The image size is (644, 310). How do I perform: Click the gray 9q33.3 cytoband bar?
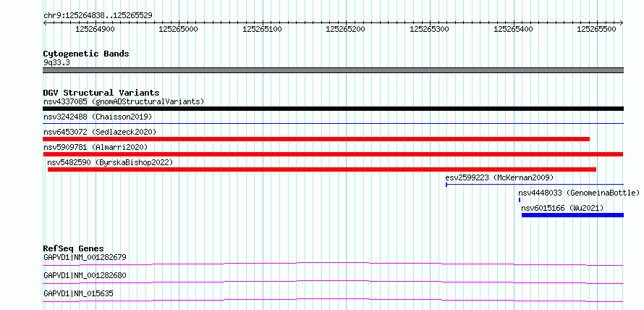(333, 70)
